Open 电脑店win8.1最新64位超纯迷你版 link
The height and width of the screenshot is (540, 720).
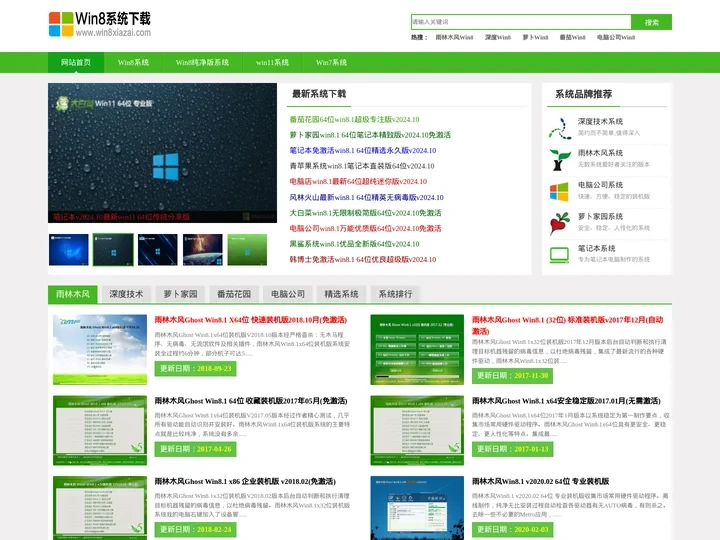click(358, 182)
